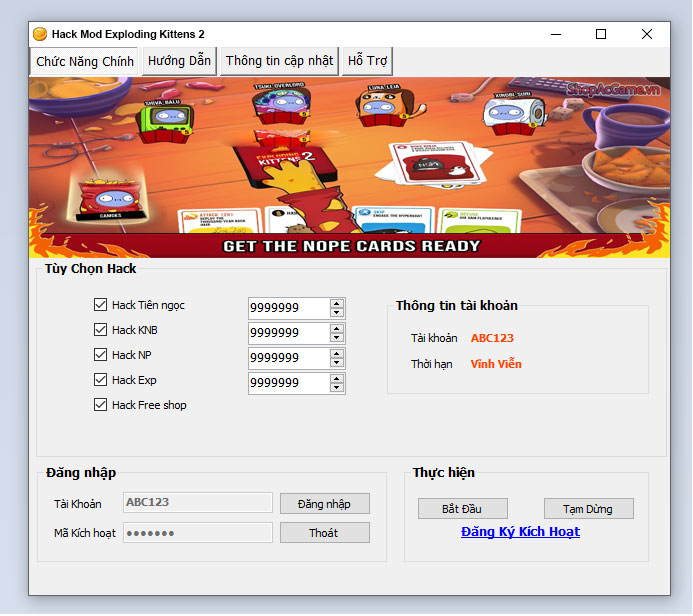Toggle the Hack NP checkbox
Screen dimensions: 693x616
(x=100, y=355)
